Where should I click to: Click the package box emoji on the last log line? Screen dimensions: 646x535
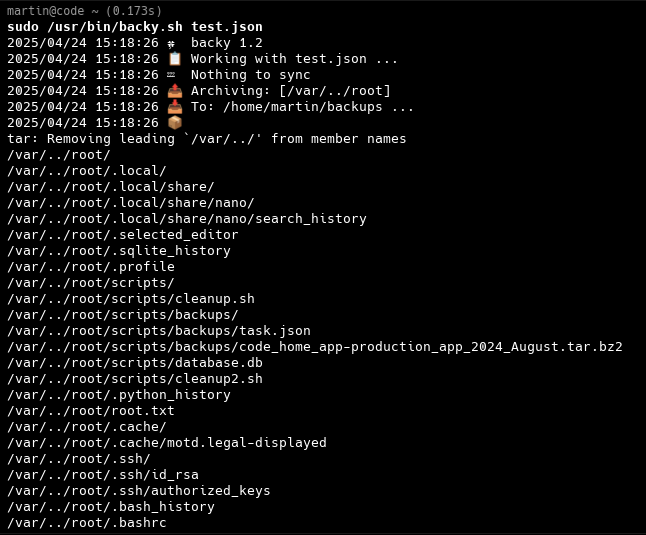click(x=175, y=123)
